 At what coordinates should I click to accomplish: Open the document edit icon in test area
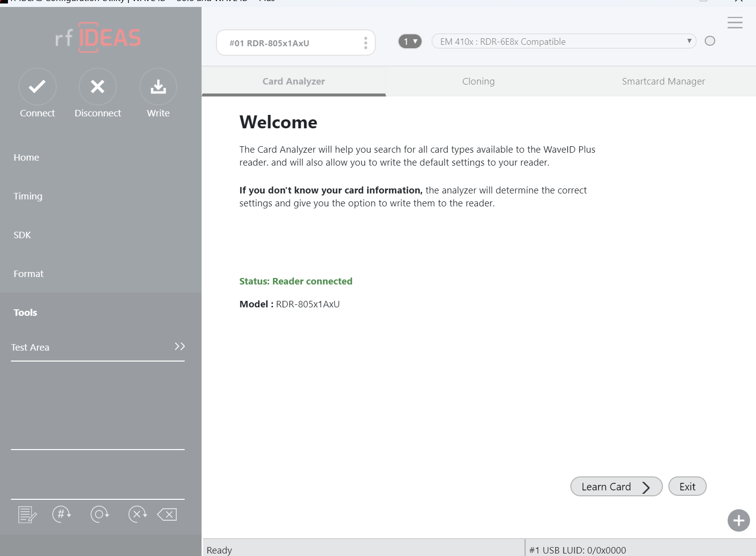pyautogui.click(x=27, y=514)
